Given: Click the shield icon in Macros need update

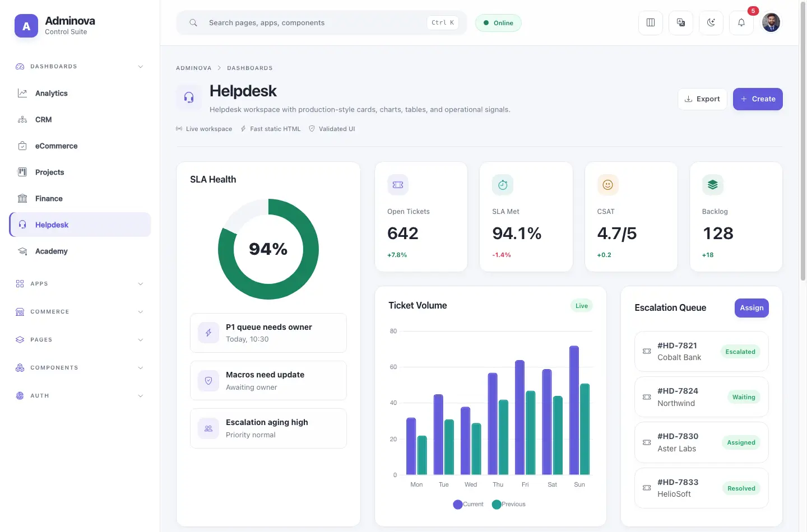Looking at the screenshot, I should coord(208,381).
